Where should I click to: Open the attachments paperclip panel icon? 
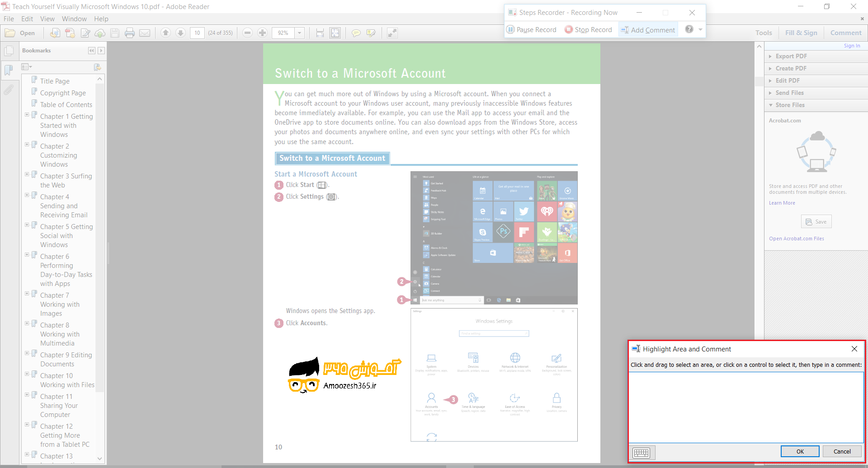pos(9,90)
